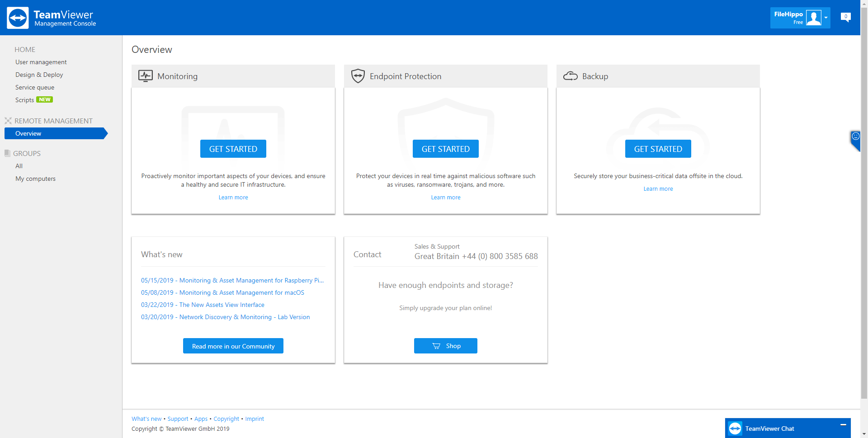
Task: Open the Apps footer link
Action: [x=201, y=419]
